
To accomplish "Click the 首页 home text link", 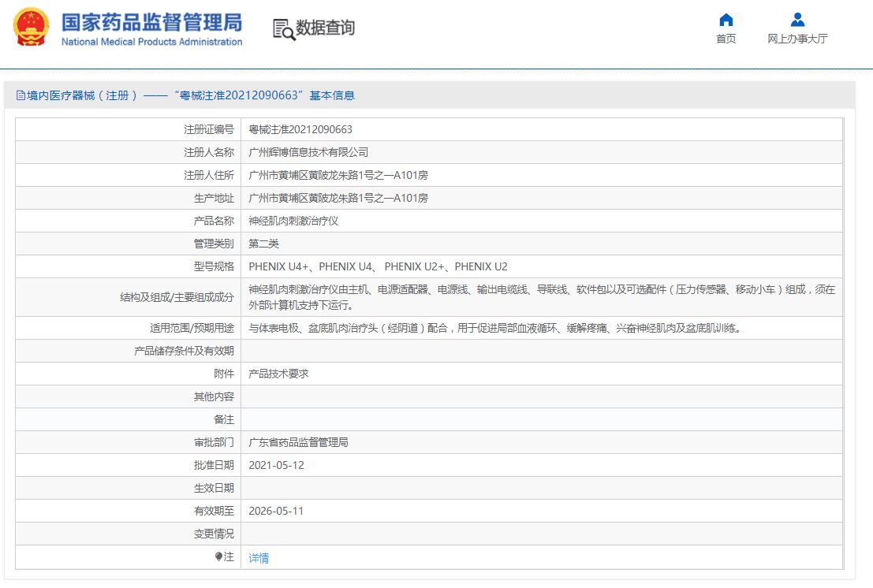I will coord(725,38).
